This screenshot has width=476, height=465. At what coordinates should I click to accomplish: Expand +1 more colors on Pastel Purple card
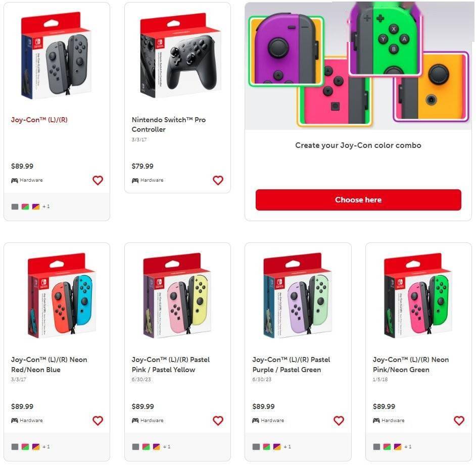coord(287,447)
